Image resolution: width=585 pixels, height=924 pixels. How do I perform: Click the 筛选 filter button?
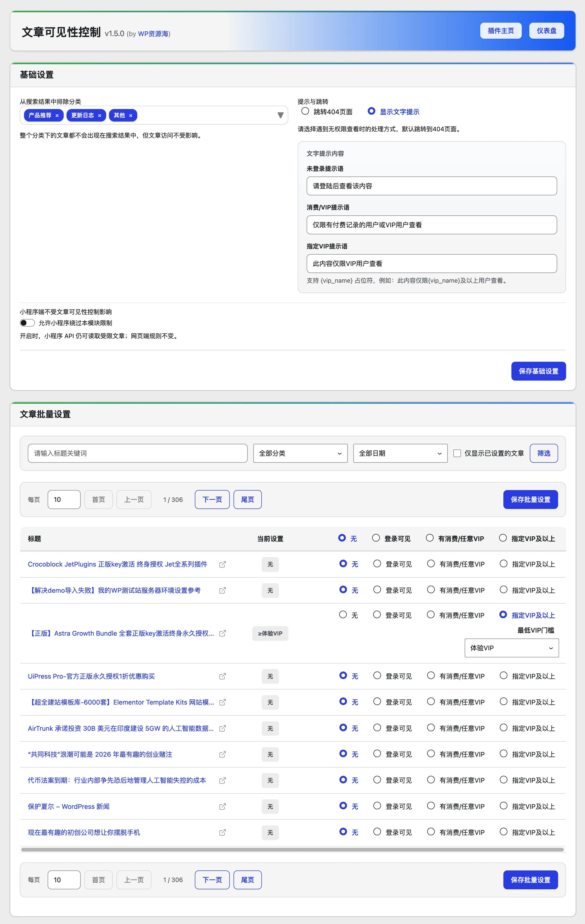tap(543, 453)
